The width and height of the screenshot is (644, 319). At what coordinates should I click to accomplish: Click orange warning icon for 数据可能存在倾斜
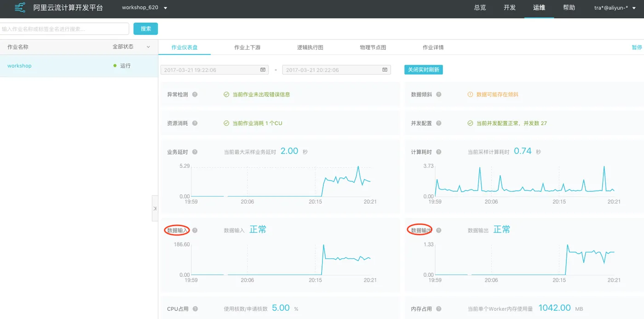(x=470, y=95)
